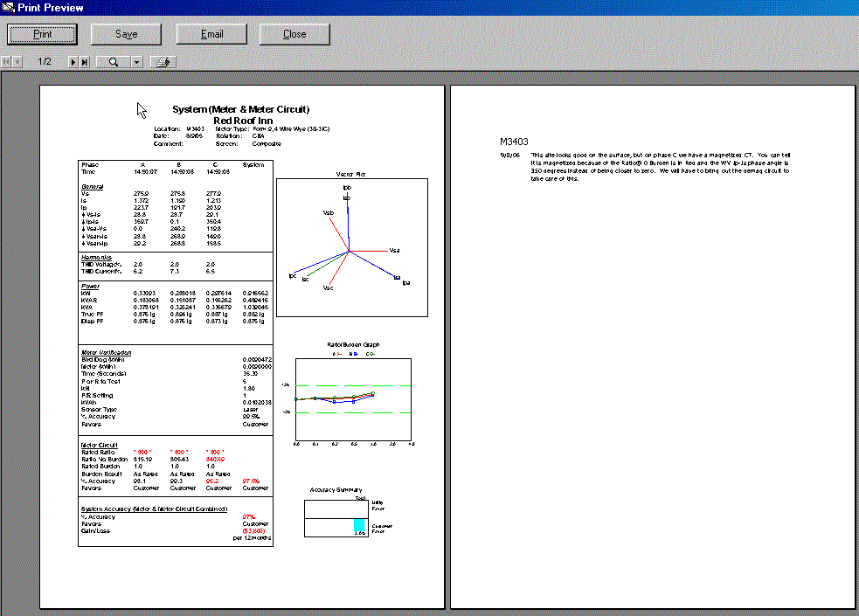
Task: Click the Ratio/Burden Graph chart
Action: point(353,399)
